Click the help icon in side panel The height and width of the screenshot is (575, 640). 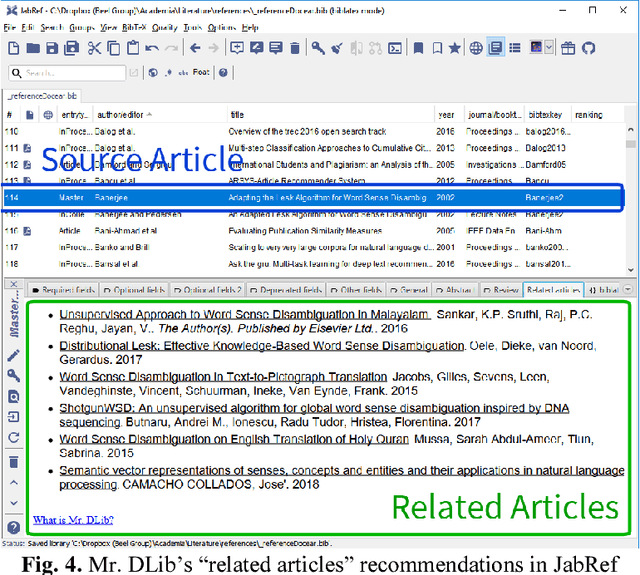[x=13, y=527]
